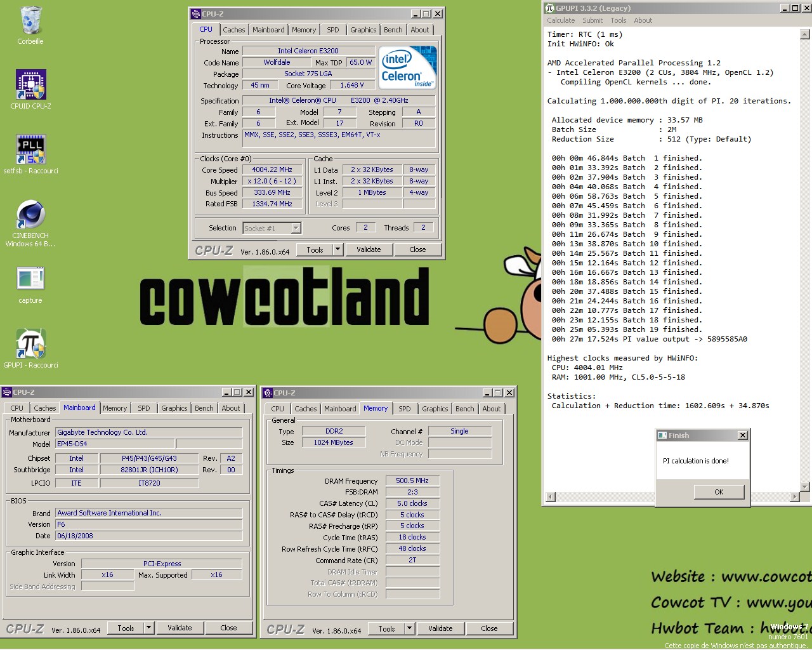The image size is (812, 650).
Task: Open About tab in top CPU-Z window
Action: click(420, 30)
